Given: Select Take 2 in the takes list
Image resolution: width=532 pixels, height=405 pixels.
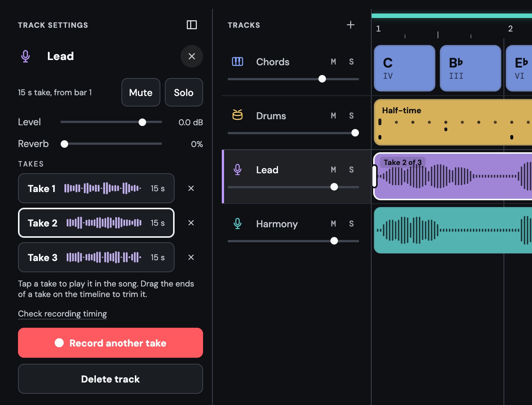Looking at the screenshot, I should pos(96,223).
